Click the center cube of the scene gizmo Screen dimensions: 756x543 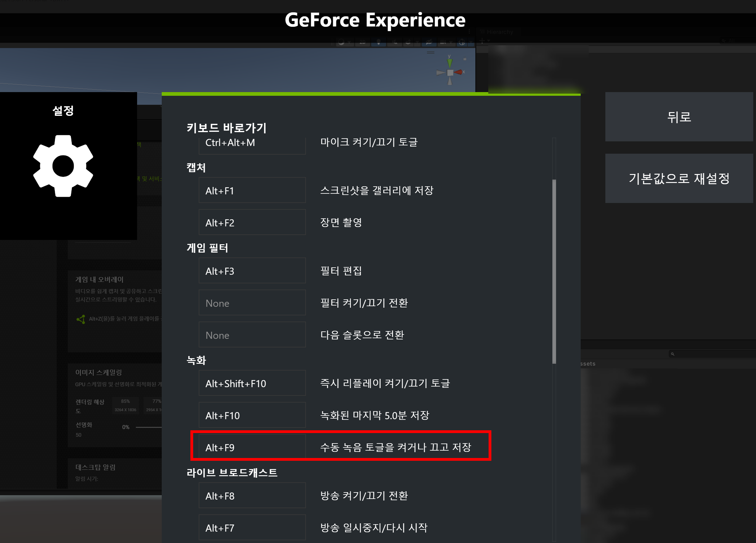(450, 72)
